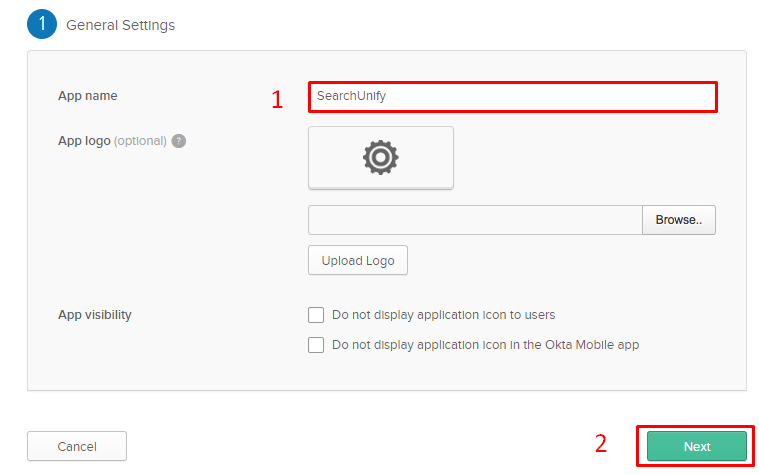Click the gear logo placeholder image

(381, 157)
